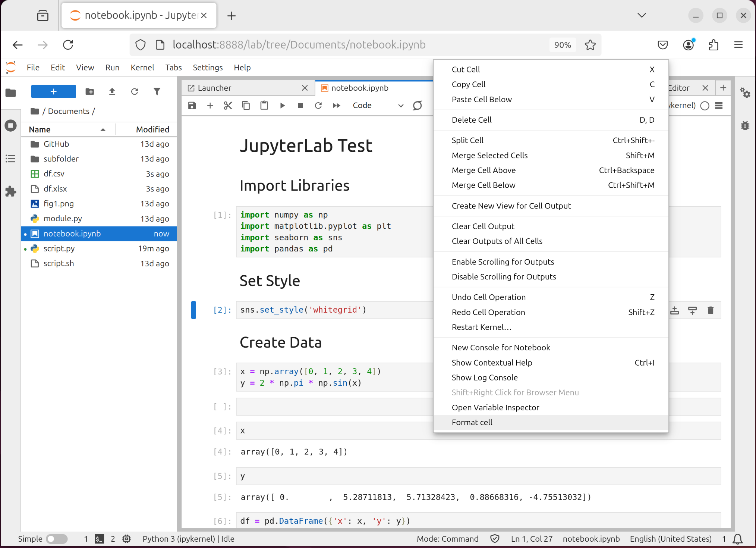Viewport: 756px width, 548px height.
Task: Choose Cut Cell from context menu
Action: tap(551, 69)
